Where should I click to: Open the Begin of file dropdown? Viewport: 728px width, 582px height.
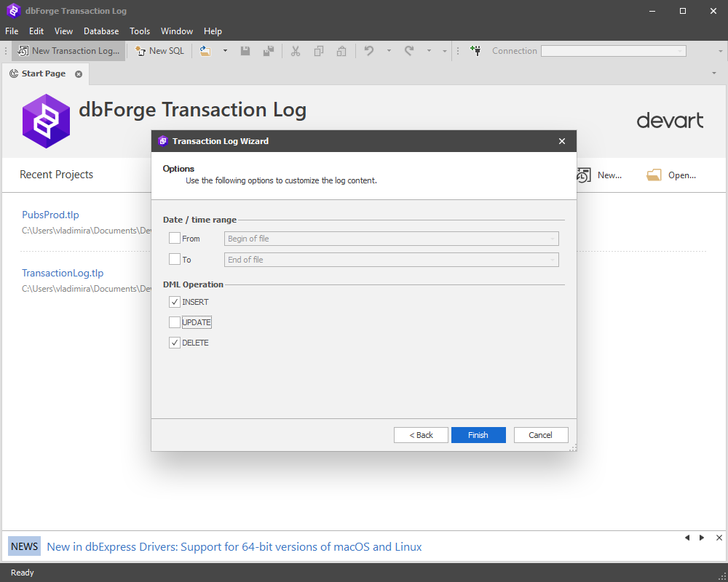[x=392, y=239]
